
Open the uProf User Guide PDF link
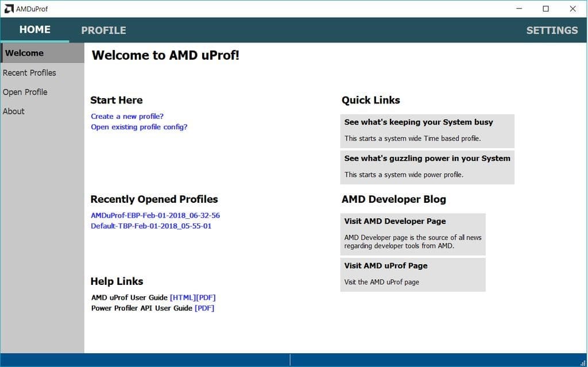click(x=206, y=298)
